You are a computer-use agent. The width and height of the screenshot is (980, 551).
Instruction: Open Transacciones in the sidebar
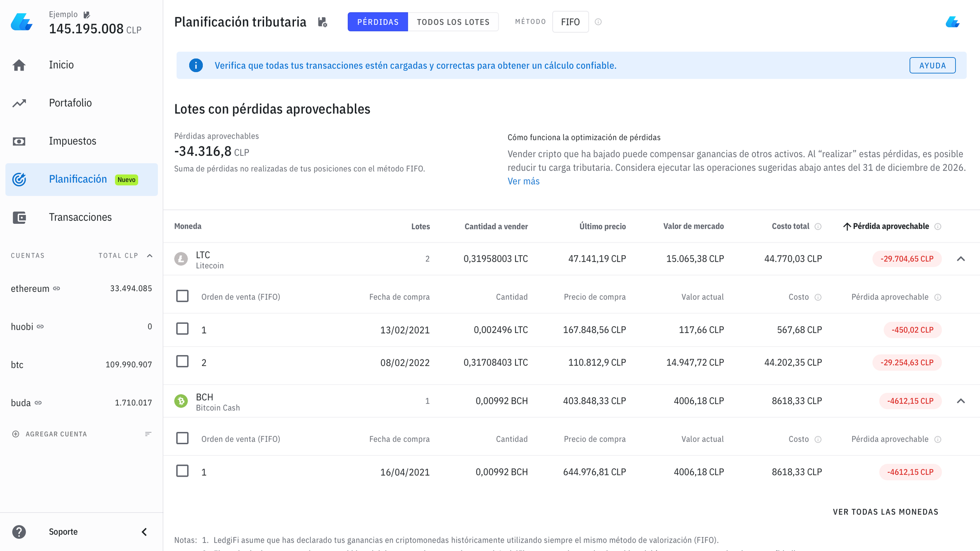[80, 217]
